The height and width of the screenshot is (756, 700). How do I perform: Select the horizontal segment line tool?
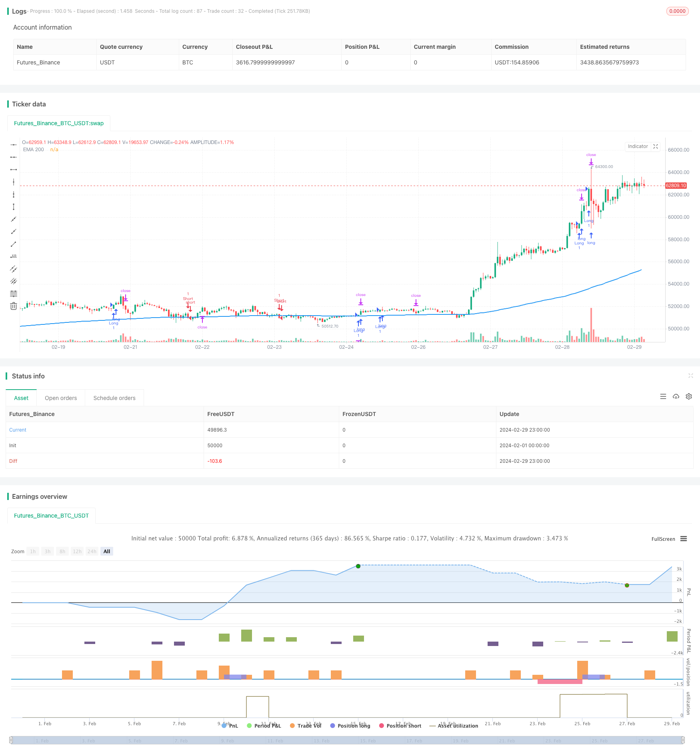[x=14, y=170]
